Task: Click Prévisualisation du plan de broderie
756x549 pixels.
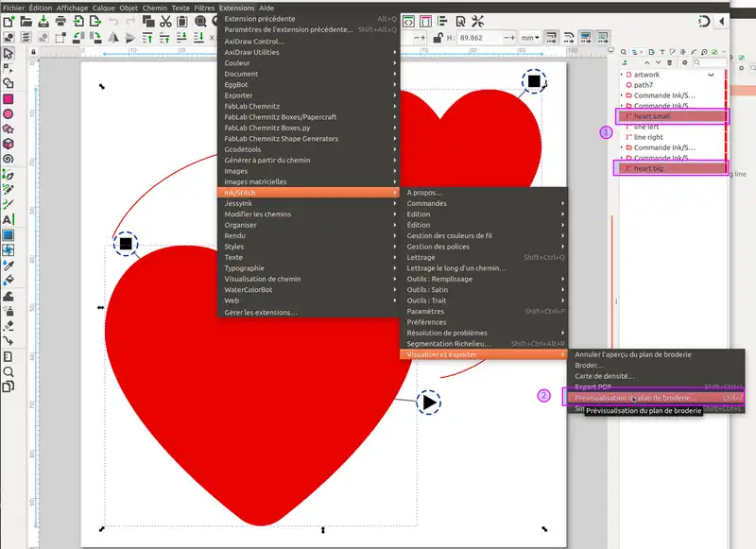Action: point(635,398)
